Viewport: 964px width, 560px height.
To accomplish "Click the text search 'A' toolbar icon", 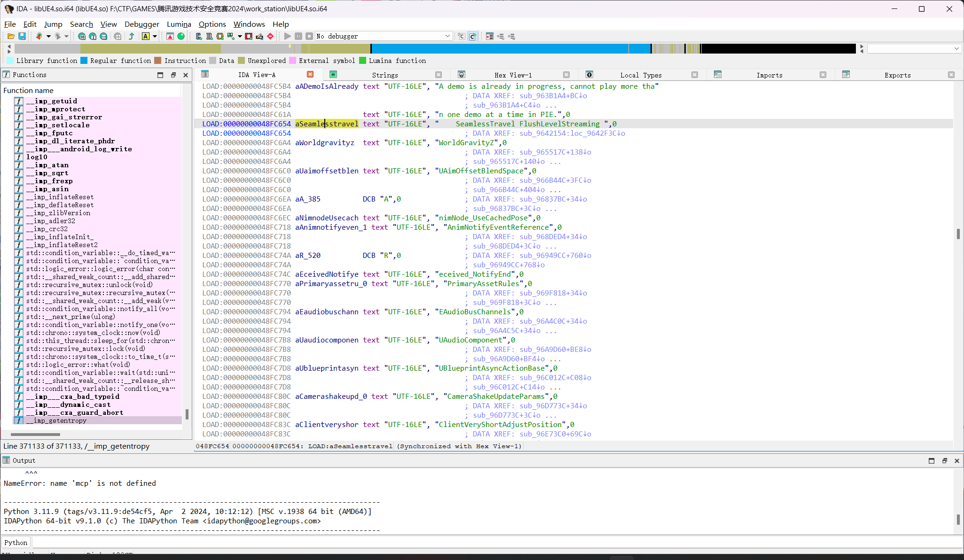I will pos(146,36).
